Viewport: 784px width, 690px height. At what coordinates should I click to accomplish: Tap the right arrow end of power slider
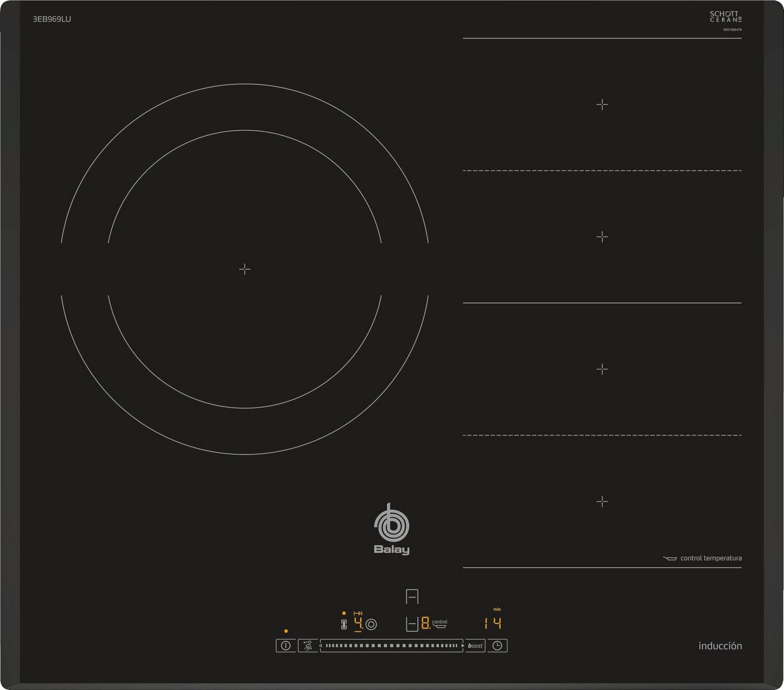click(463, 646)
